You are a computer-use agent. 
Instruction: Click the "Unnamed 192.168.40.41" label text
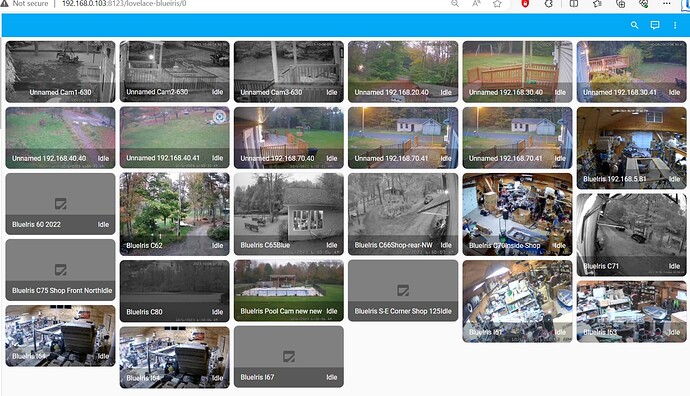(x=163, y=158)
